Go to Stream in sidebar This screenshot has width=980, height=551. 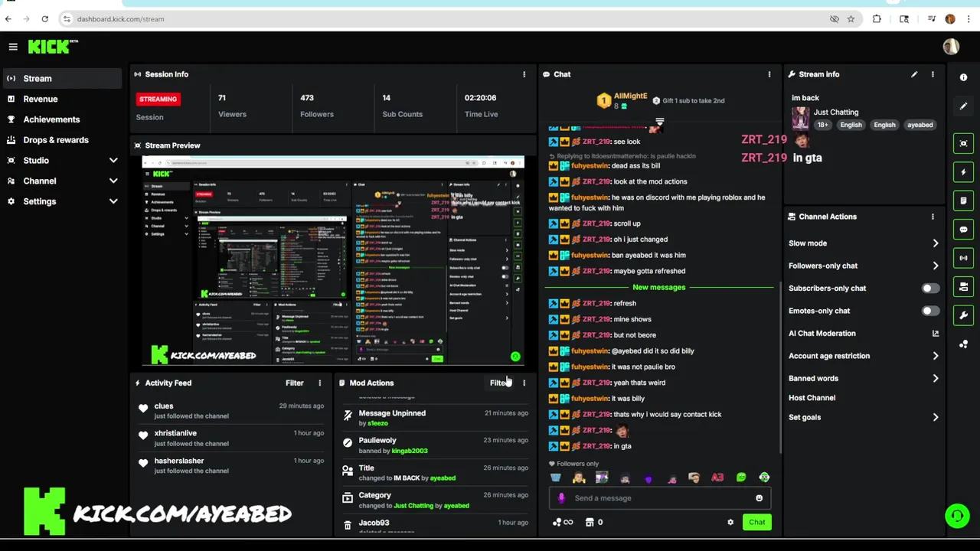[61, 78]
